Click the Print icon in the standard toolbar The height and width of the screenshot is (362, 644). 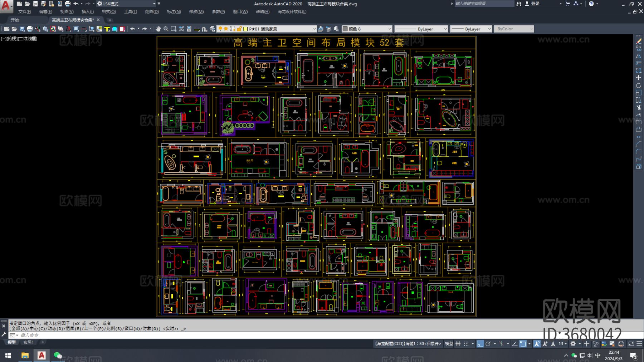30,29
